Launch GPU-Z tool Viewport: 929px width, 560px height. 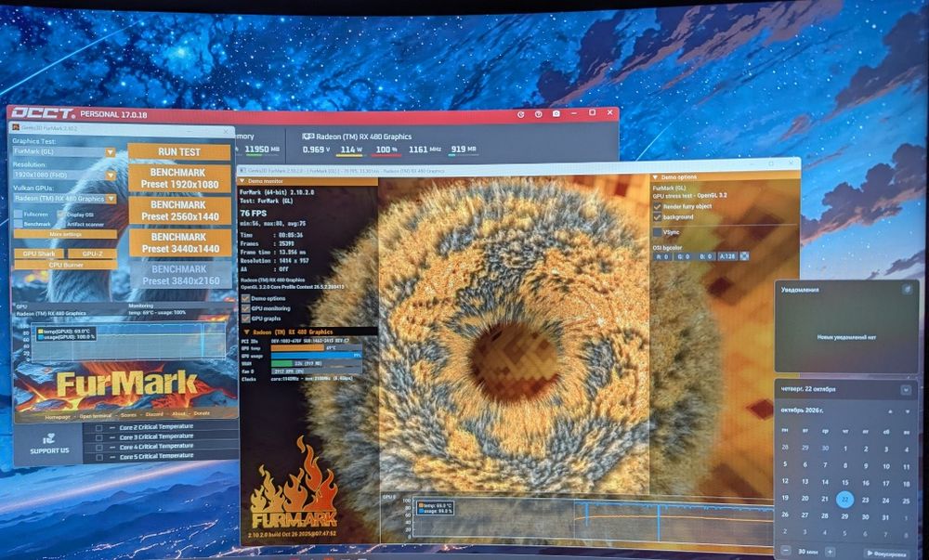pos(92,254)
